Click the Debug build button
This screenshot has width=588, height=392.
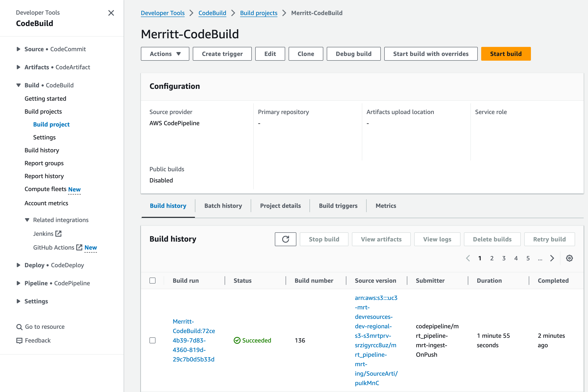tap(353, 54)
